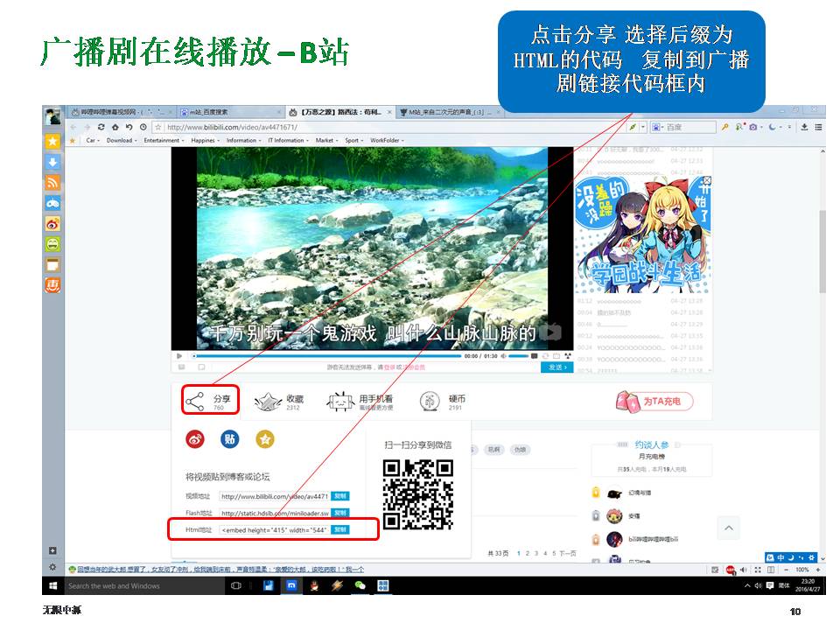Viewport: 840px width, 630px height.
Task: Toggle split screen icon in status bar
Action: (x=771, y=570)
